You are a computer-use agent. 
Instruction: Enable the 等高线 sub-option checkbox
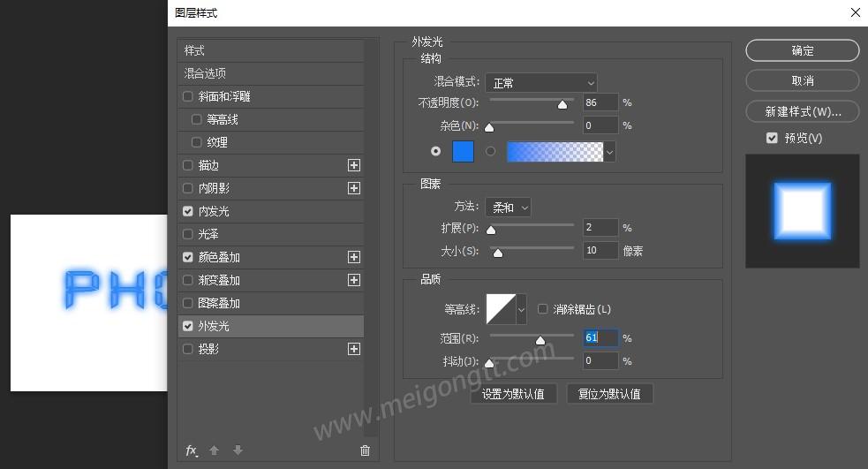[x=196, y=119]
